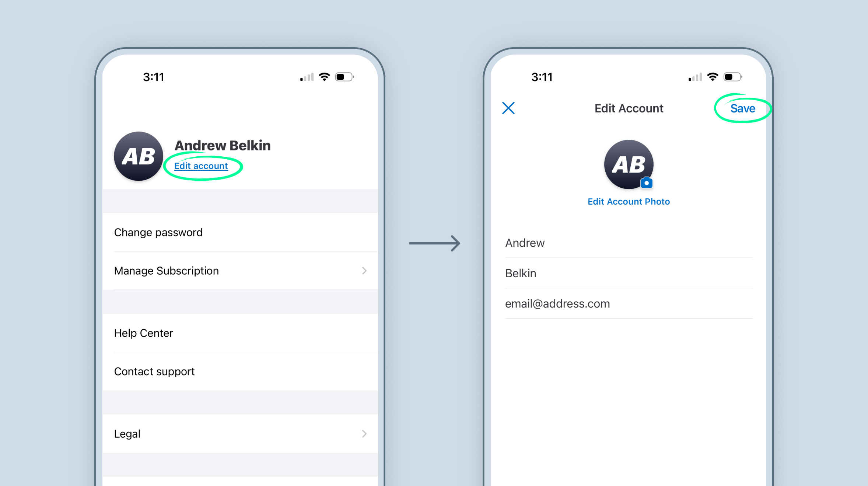868x486 pixels.
Task: Select the email@address.com input field
Action: [x=628, y=303]
